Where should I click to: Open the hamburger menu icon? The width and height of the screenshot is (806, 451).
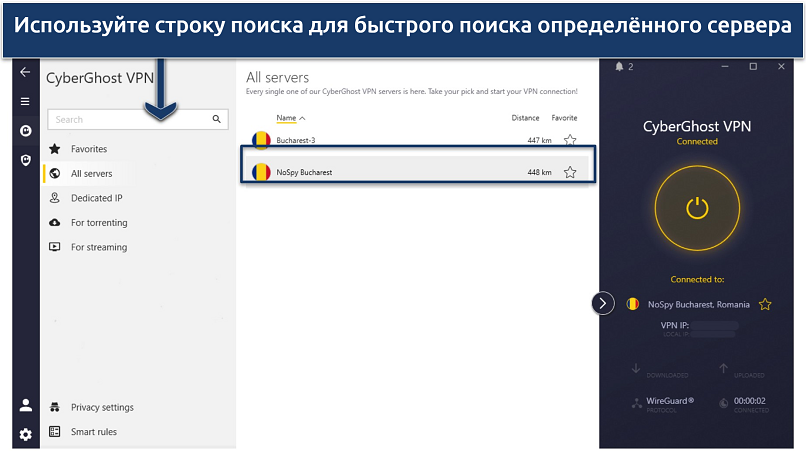25,101
